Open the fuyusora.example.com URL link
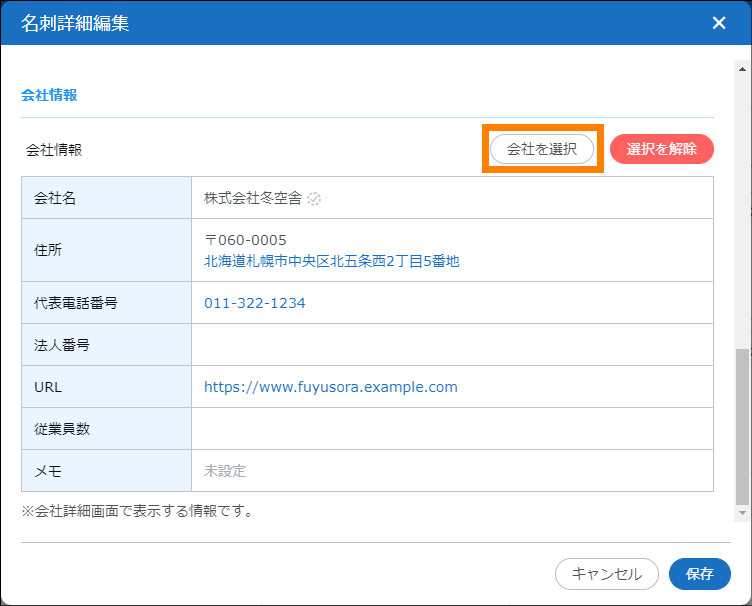Image resolution: width=752 pixels, height=606 pixels. (x=330, y=387)
